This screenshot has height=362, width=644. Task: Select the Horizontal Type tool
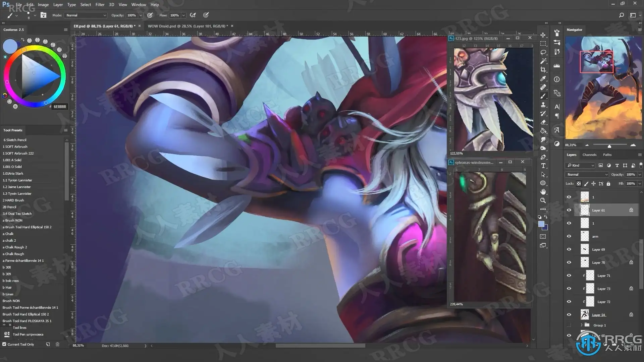point(543,166)
